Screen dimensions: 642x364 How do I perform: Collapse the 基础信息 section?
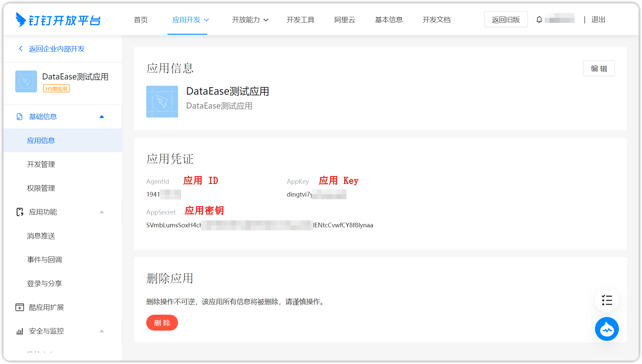(102, 116)
